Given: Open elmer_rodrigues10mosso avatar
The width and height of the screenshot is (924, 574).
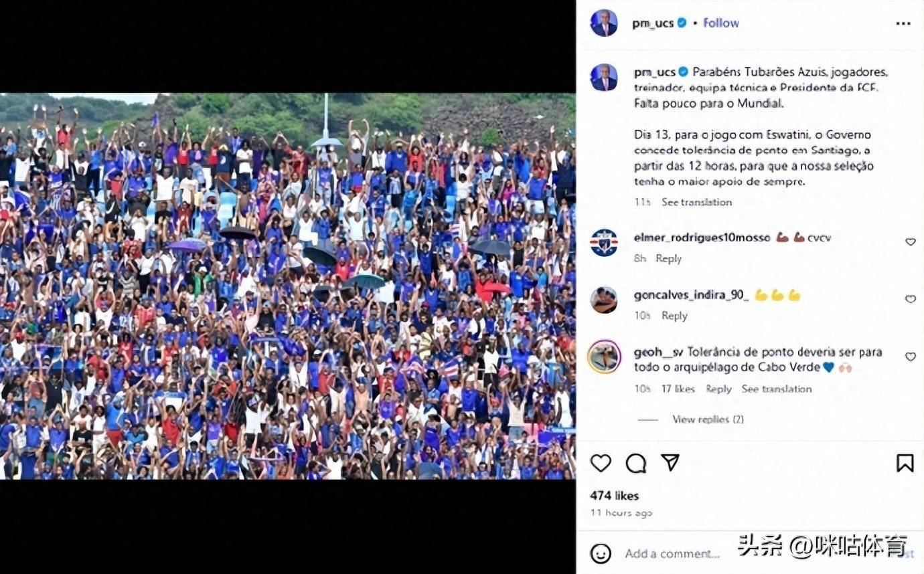Looking at the screenshot, I should [x=604, y=242].
